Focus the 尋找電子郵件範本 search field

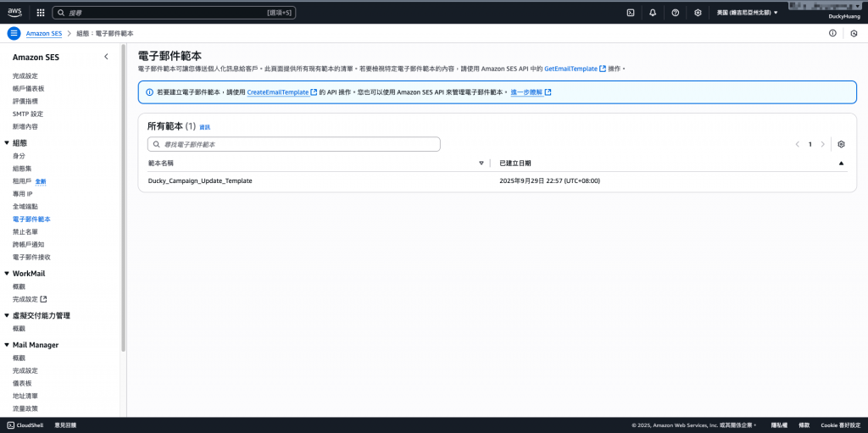294,144
